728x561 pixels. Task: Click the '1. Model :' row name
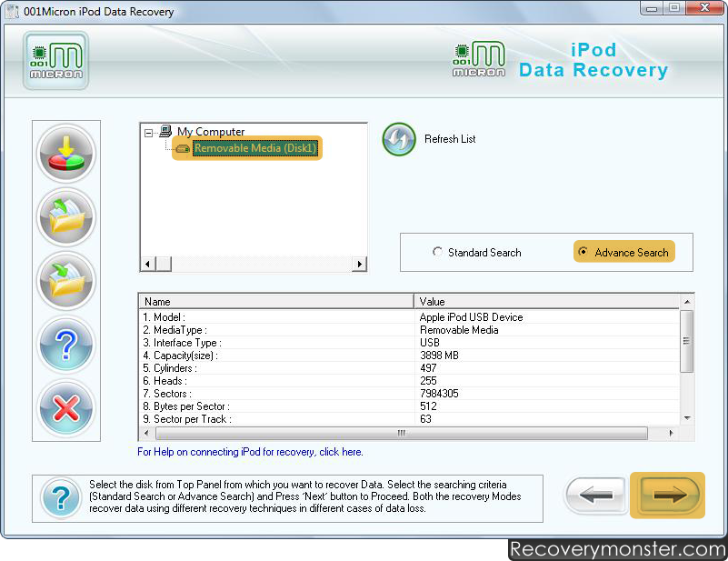pyautogui.click(x=164, y=317)
